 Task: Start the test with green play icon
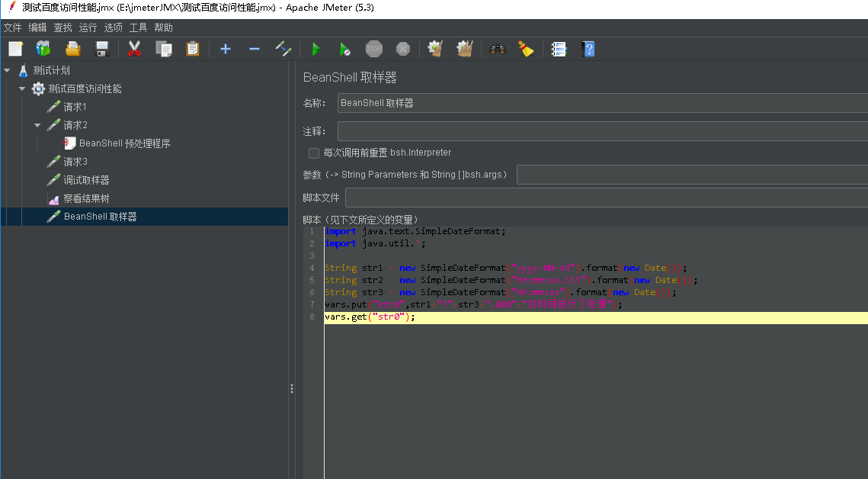316,50
